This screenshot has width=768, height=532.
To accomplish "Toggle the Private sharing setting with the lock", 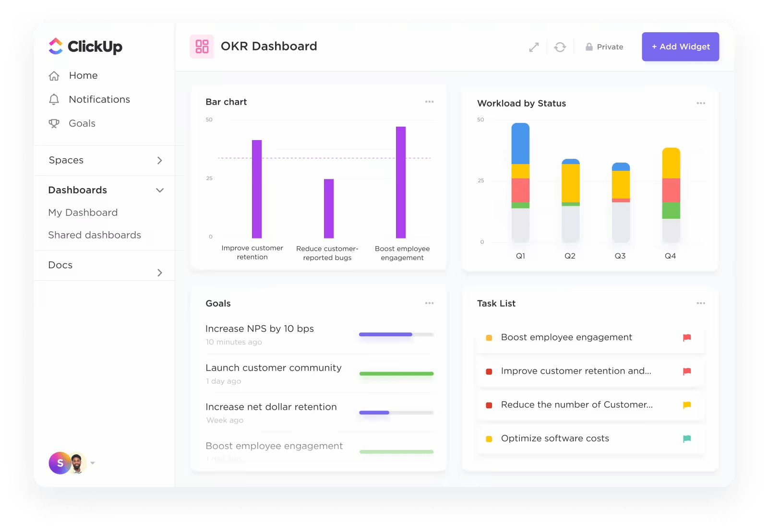I will click(588, 47).
